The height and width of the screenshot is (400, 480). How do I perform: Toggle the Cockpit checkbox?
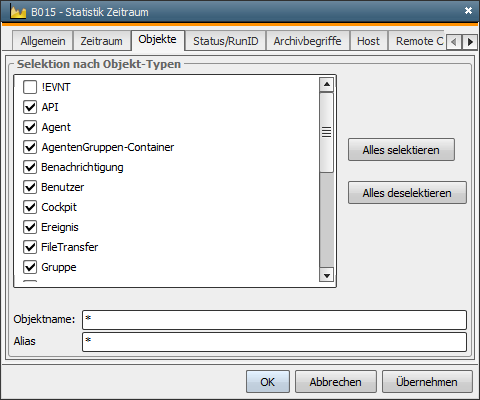(30, 207)
